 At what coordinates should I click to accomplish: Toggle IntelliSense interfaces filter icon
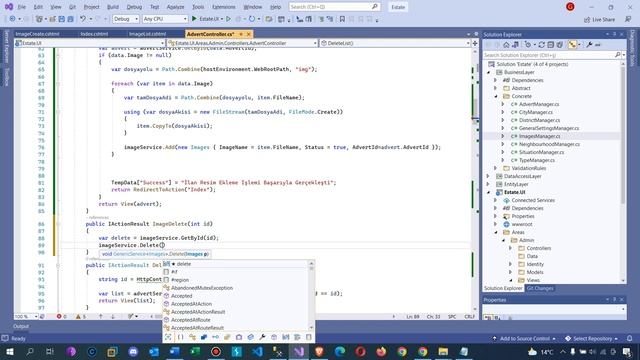[215, 337]
